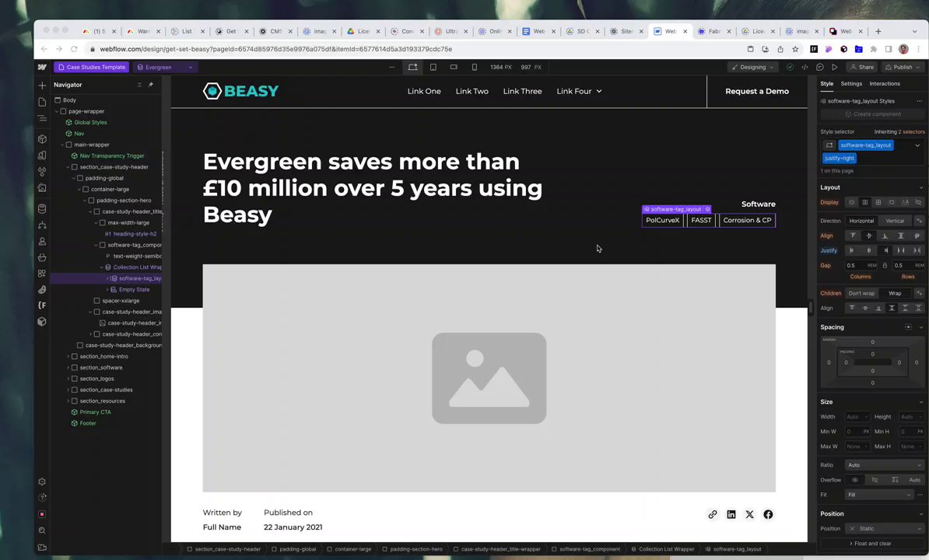Image resolution: width=929 pixels, height=560 pixels.
Task: Expand section_software tree item
Action: click(x=68, y=368)
